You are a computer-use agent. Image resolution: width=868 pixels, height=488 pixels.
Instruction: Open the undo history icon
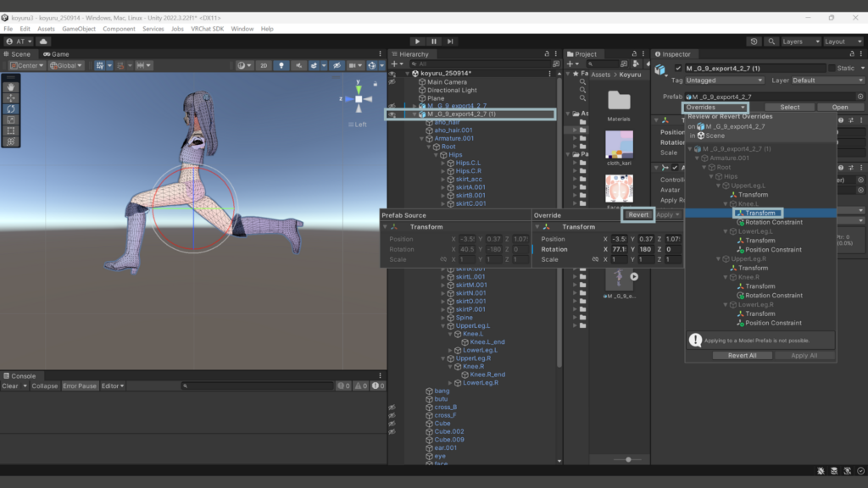[x=754, y=41]
